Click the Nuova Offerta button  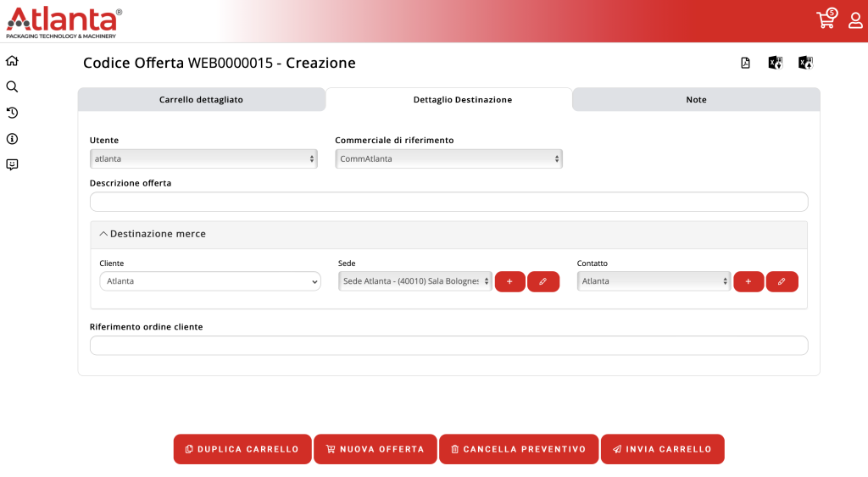tap(376, 449)
